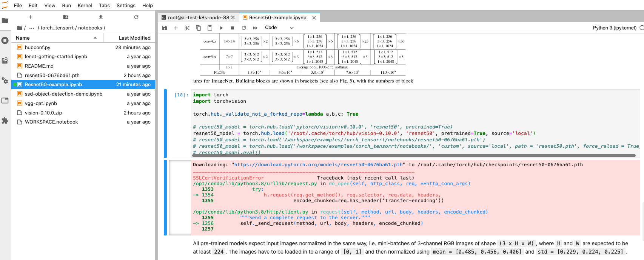The width and height of the screenshot is (644, 260).
Task: Restart the kernel
Action: 244,28
